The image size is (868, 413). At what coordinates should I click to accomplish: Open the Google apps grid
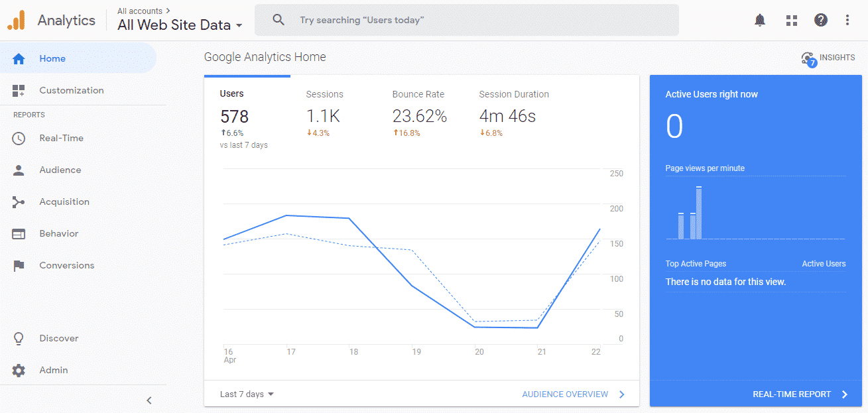click(791, 20)
